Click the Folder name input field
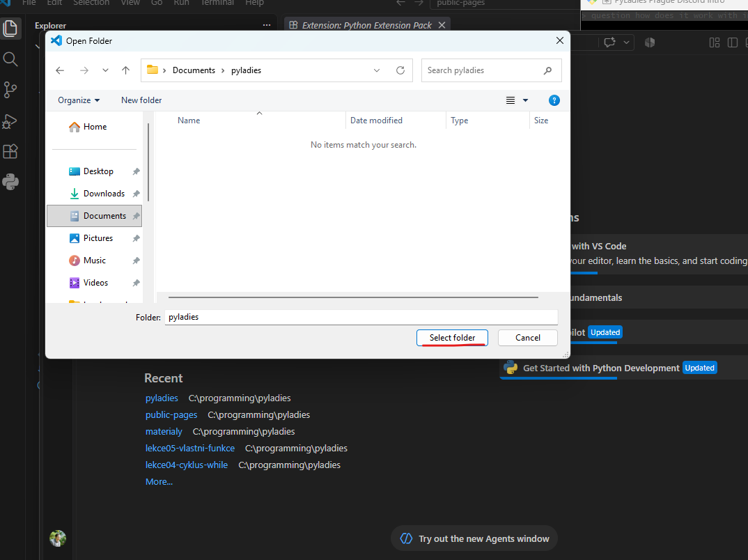 point(361,317)
